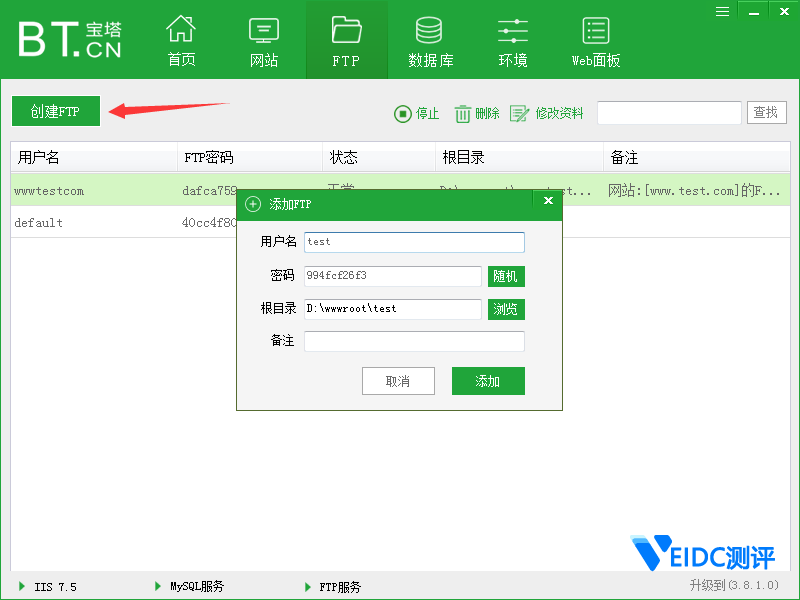Image resolution: width=800 pixels, height=600 pixels.
Task: Click the plus icon in 添加FTP title
Action: [253, 204]
